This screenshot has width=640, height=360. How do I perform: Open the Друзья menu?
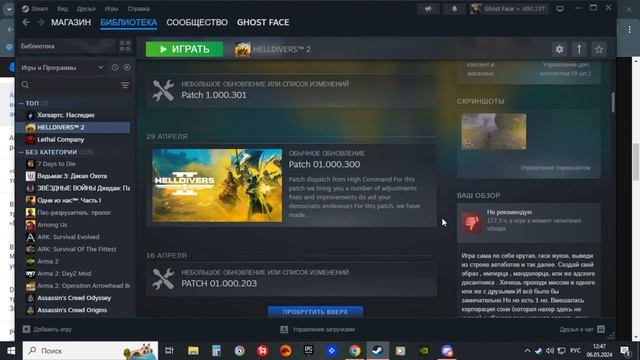[x=86, y=9]
